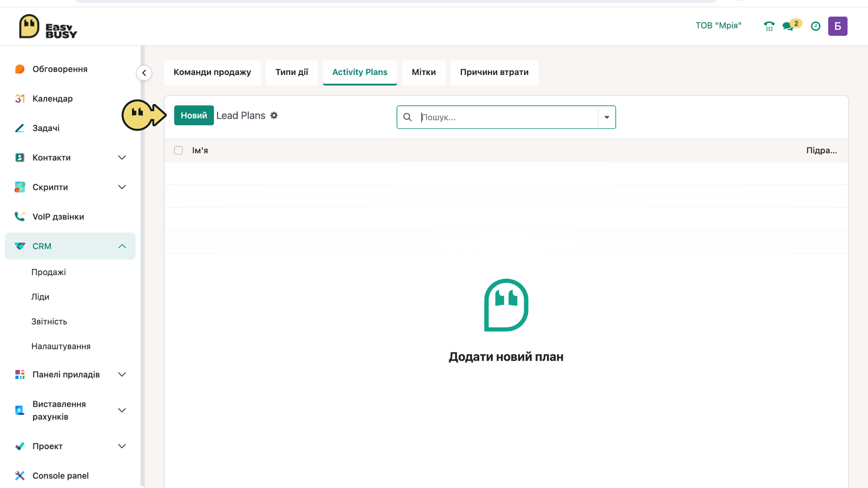Click the VoIP дзвінки phone icon
Image resolution: width=868 pixels, height=488 pixels.
[x=20, y=216]
